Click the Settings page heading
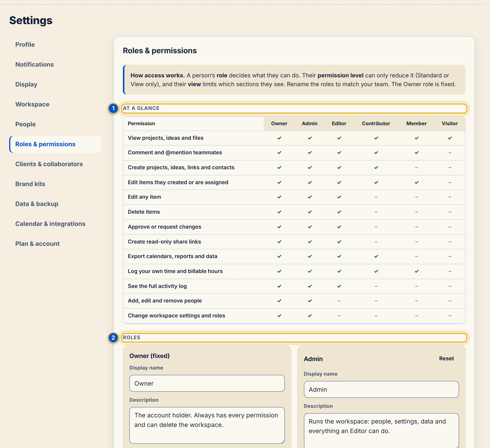This screenshot has height=448, width=490. click(31, 20)
